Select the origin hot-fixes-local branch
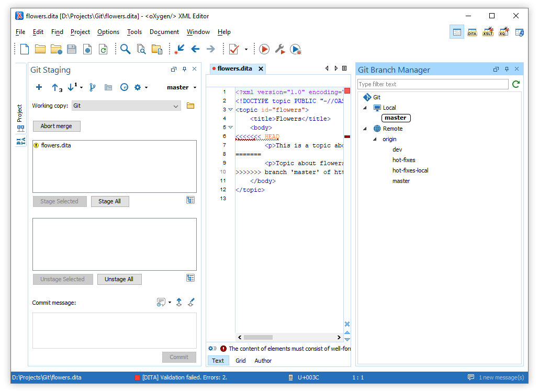The width and height of the screenshot is (539, 392). pyautogui.click(x=410, y=170)
